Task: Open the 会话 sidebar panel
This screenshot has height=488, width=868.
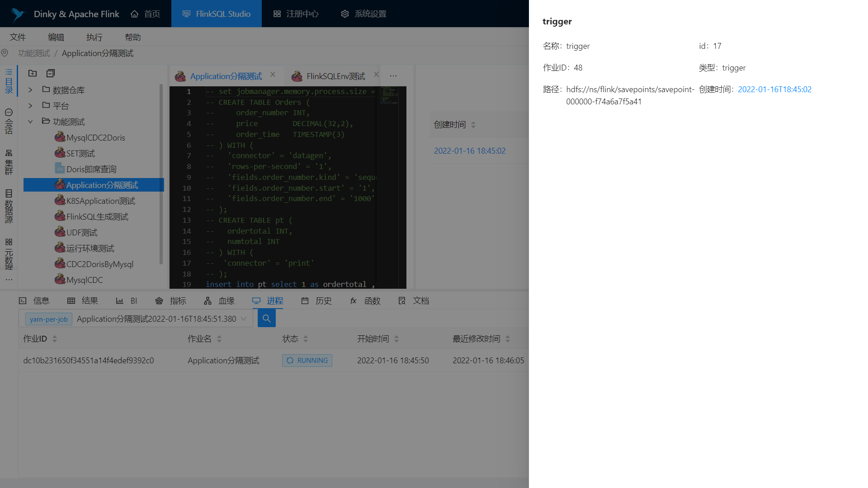Action: [x=9, y=122]
